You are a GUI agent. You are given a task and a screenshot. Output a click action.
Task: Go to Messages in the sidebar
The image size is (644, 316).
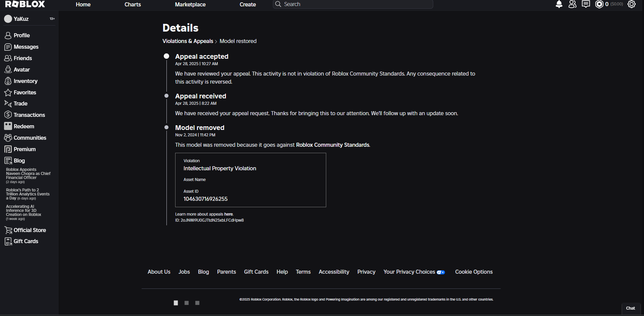[21, 47]
